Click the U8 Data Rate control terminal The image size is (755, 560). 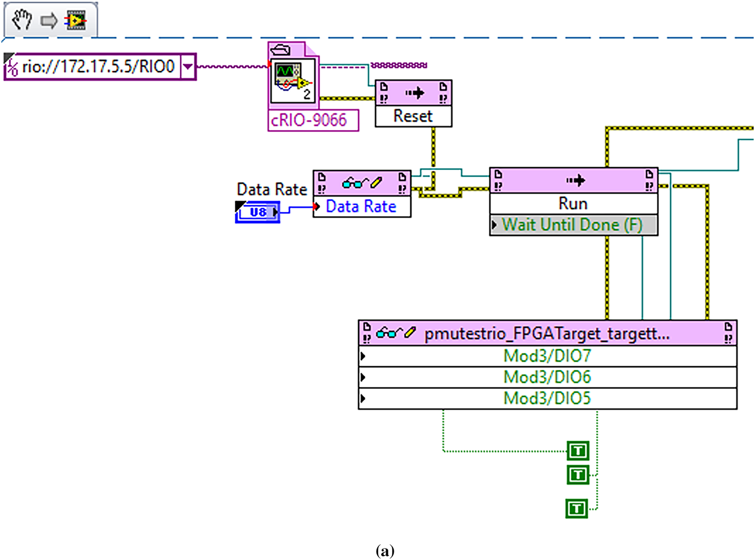tap(258, 212)
